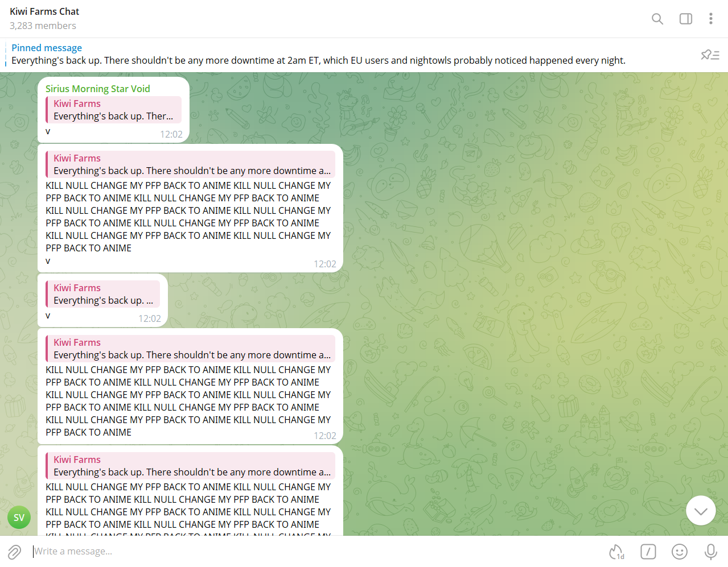
Task: Jump to the pinned message text
Action: point(319,60)
